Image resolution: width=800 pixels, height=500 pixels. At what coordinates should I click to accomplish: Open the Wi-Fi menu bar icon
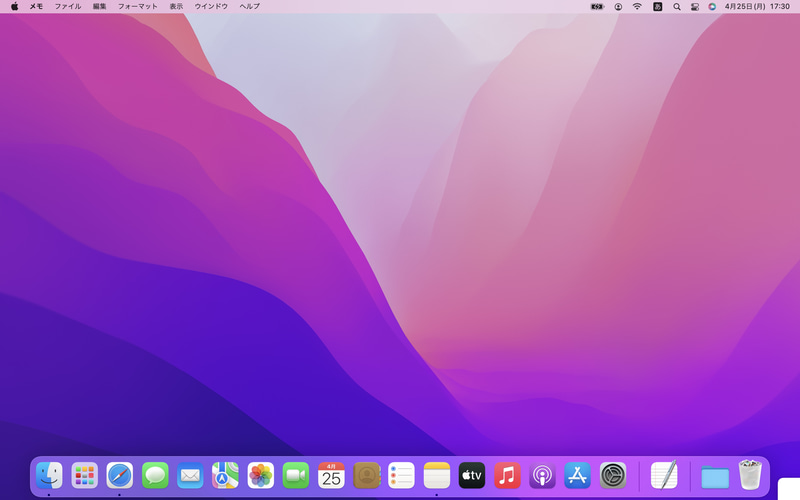point(637,7)
